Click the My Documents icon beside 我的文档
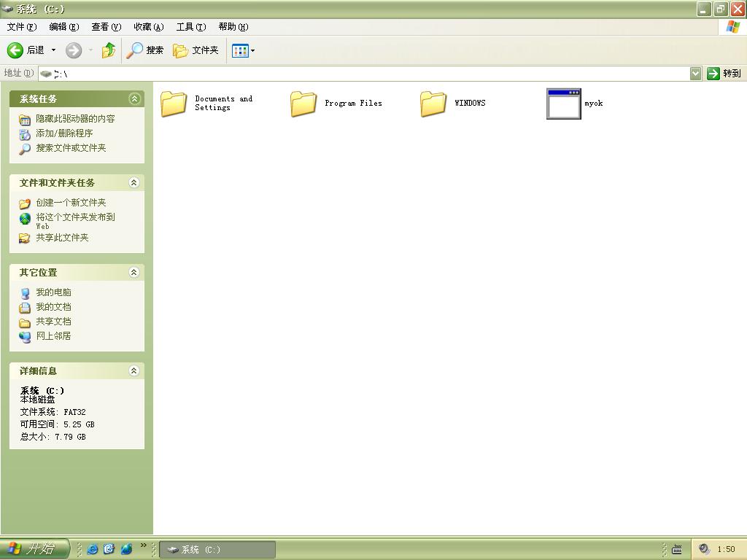The image size is (747, 560). pyautogui.click(x=25, y=308)
